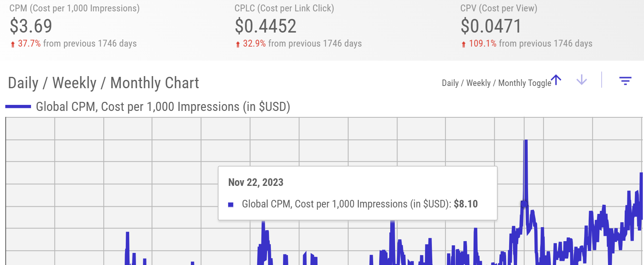Click blue square marker in tooltip
This screenshot has height=265, width=644.
click(x=231, y=205)
